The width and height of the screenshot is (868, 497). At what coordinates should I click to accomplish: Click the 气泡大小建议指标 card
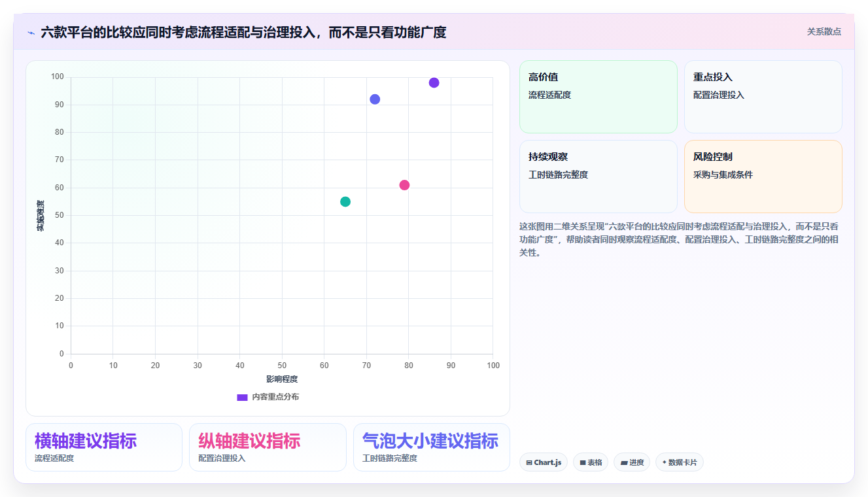pyautogui.click(x=432, y=447)
